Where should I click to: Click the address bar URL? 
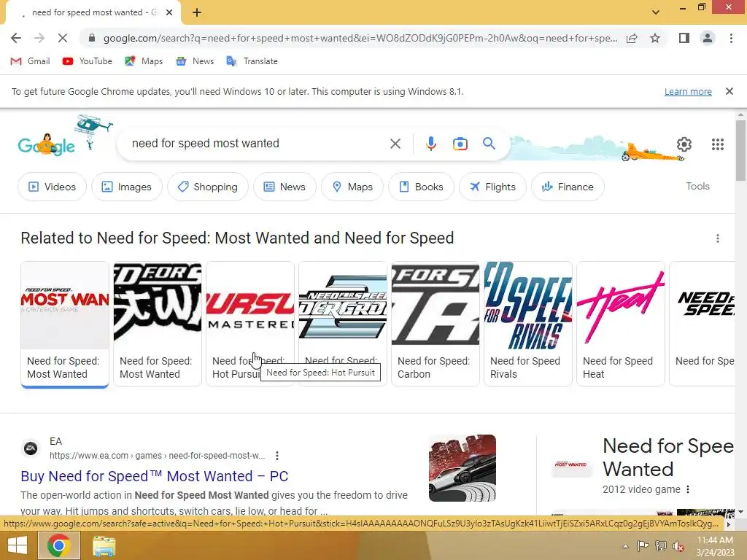click(x=360, y=38)
